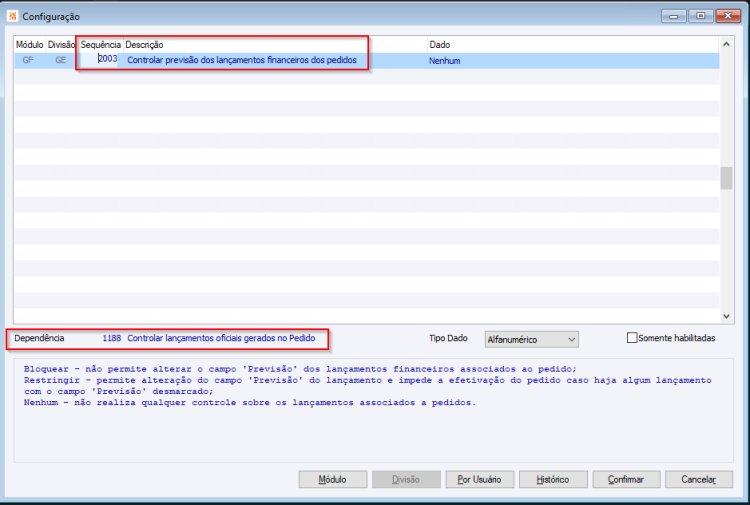Image resolution: width=750 pixels, height=505 pixels.
Task: Click the Módulo button
Action: [x=333, y=479]
